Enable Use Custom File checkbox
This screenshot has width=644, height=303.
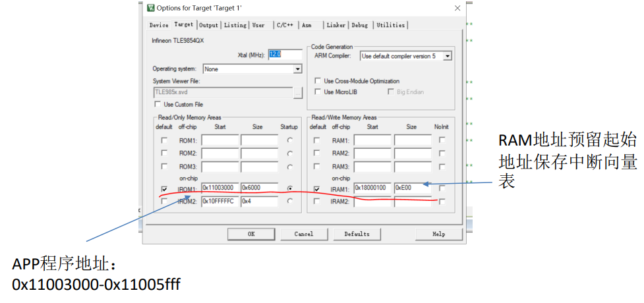158,104
